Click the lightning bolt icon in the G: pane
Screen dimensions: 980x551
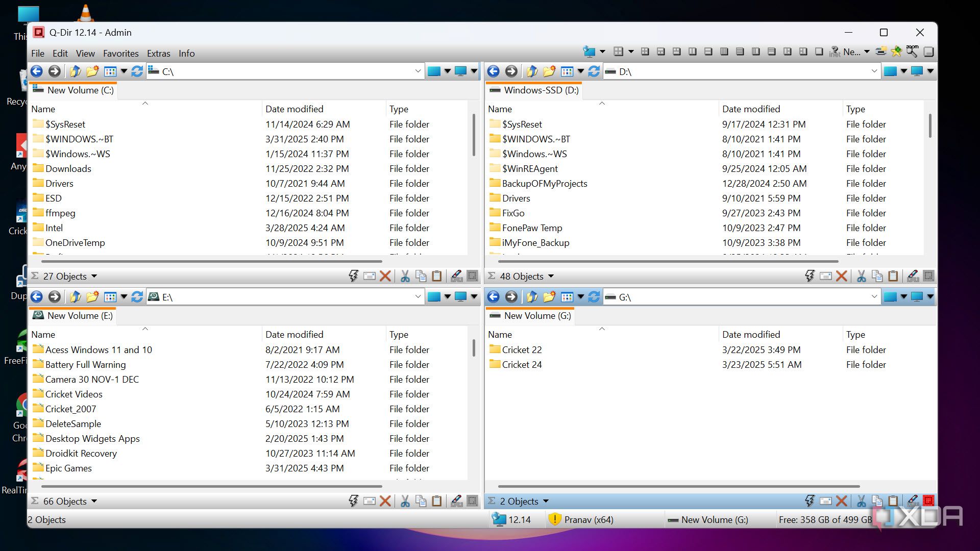click(x=810, y=501)
